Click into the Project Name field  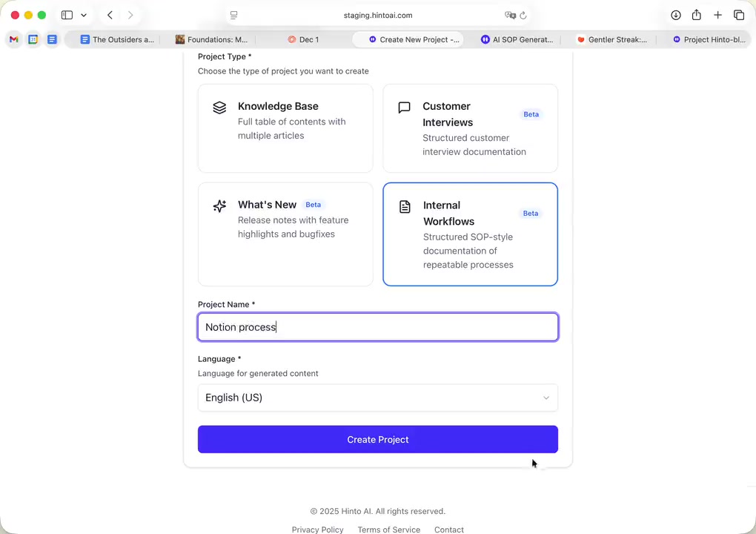(377, 327)
